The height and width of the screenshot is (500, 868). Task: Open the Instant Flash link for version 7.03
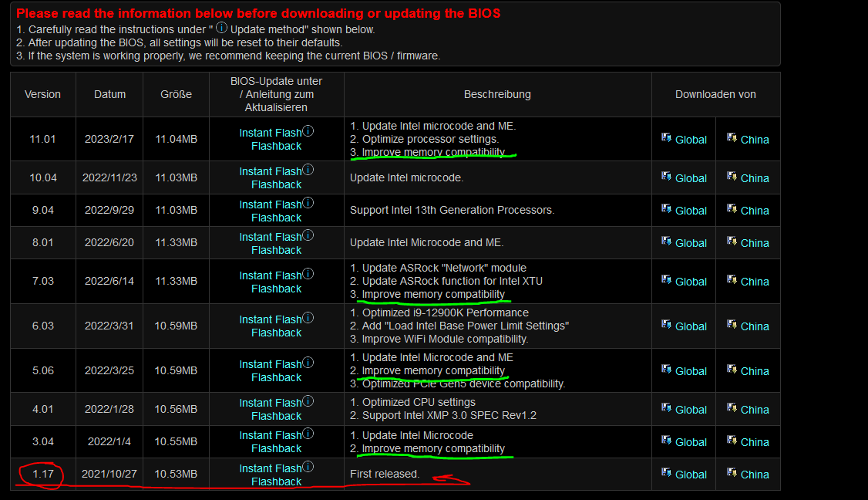click(x=271, y=275)
